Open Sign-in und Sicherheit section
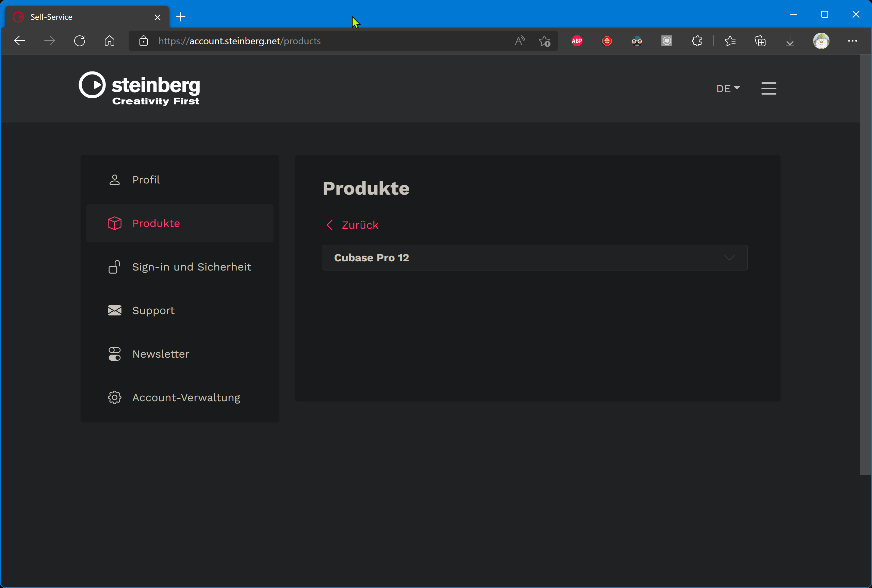Viewport: 872px width, 588px height. coord(191,267)
